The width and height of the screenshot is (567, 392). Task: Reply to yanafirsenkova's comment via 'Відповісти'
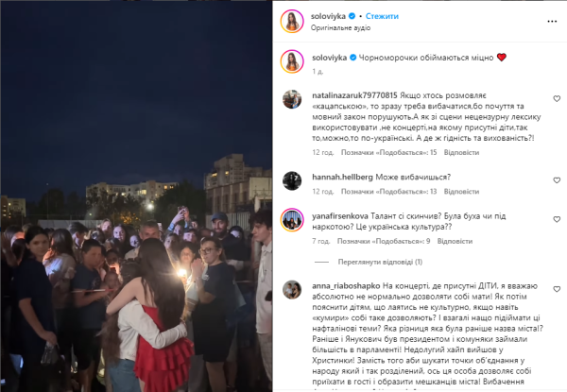[455, 241]
